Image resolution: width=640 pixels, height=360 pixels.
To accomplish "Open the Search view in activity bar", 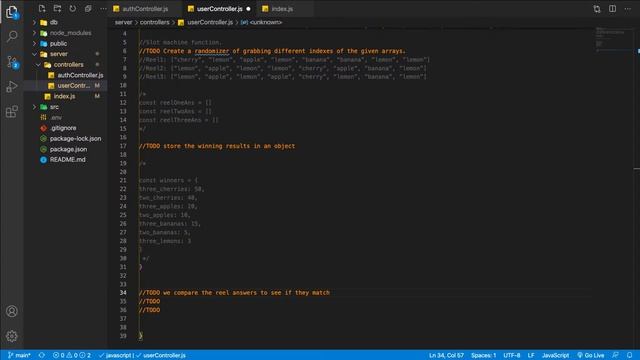I will 12,37.
